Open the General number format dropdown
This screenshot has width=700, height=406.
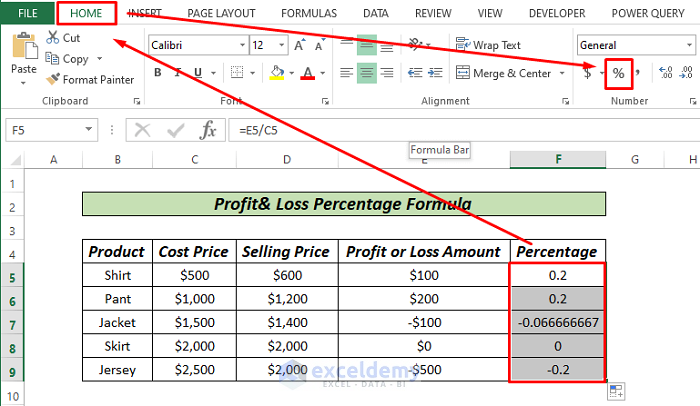[689, 45]
